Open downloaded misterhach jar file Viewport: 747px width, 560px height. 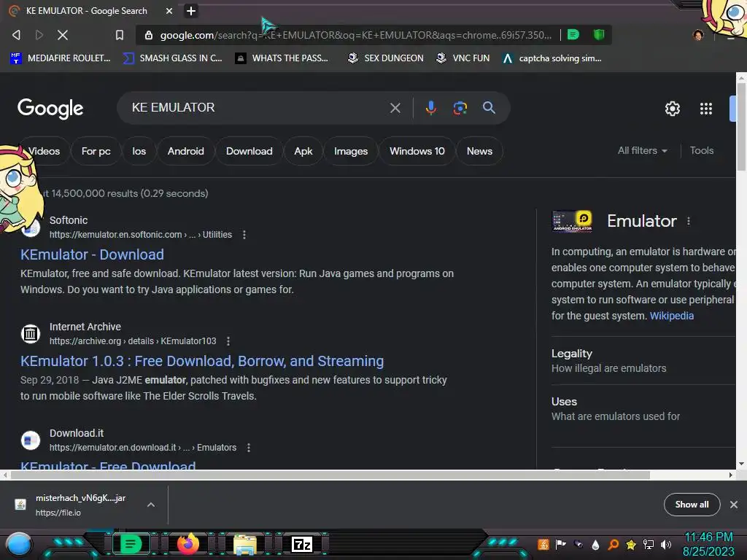(x=71, y=505)
